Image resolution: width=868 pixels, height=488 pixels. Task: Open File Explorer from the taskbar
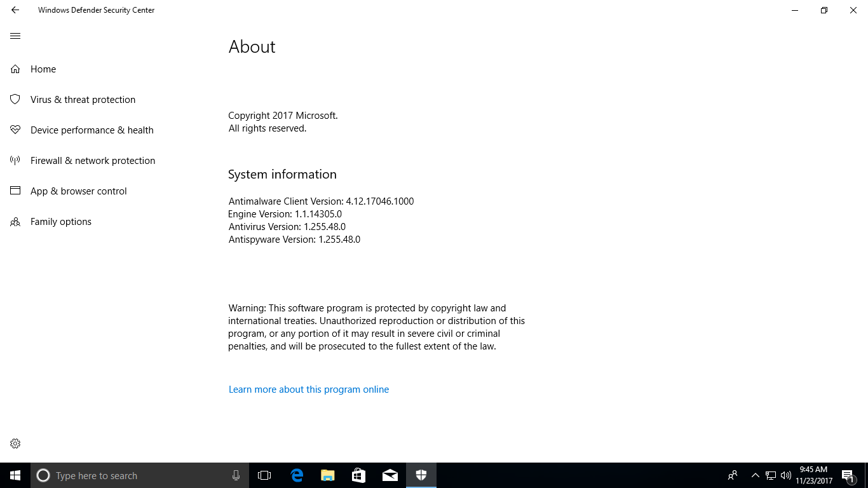point(328,475)
